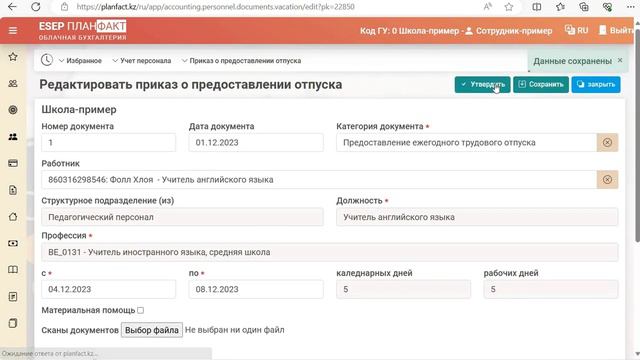The width and height of the screenshot is (640, 360).
Task: Open the cash banknote icon in sidebar
Action: coord(13,243)
